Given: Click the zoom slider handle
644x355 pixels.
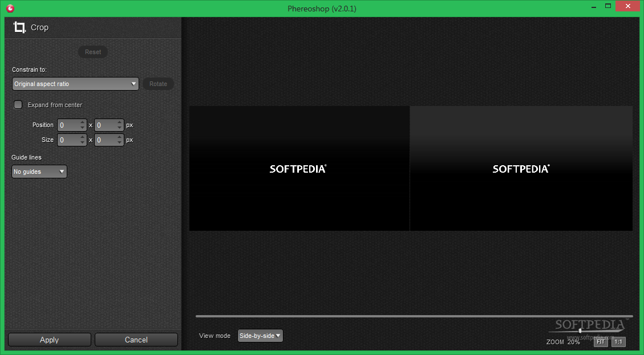Looking at the screenshot, I should pyautogui.click(x=580, y=330).
